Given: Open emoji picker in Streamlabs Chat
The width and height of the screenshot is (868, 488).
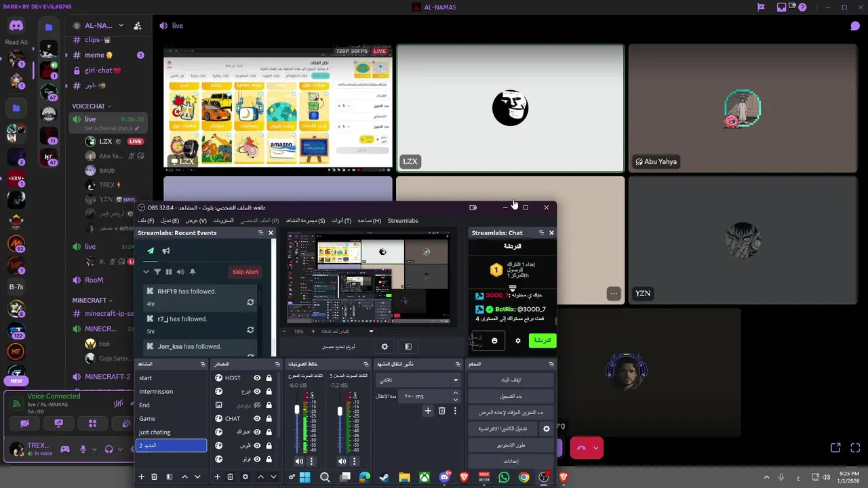Looking at the screenshot, I should pyautogui.click(x=494, y=340).
